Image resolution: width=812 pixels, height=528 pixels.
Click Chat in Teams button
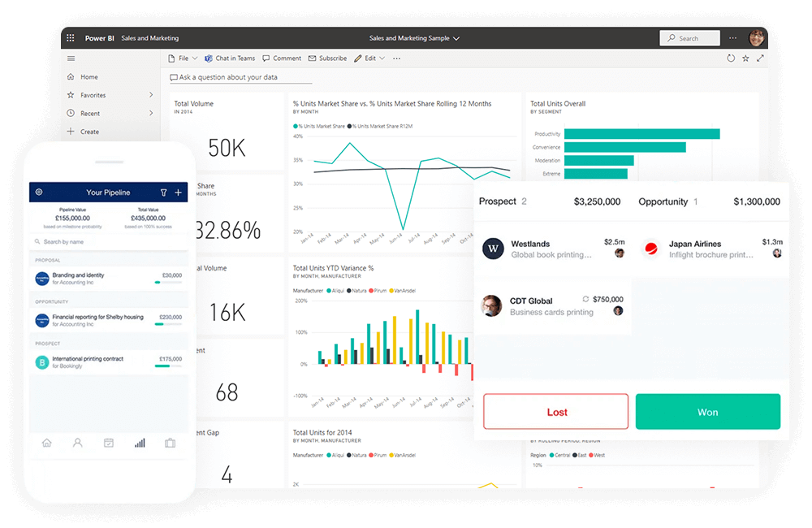tap(230, 58)
